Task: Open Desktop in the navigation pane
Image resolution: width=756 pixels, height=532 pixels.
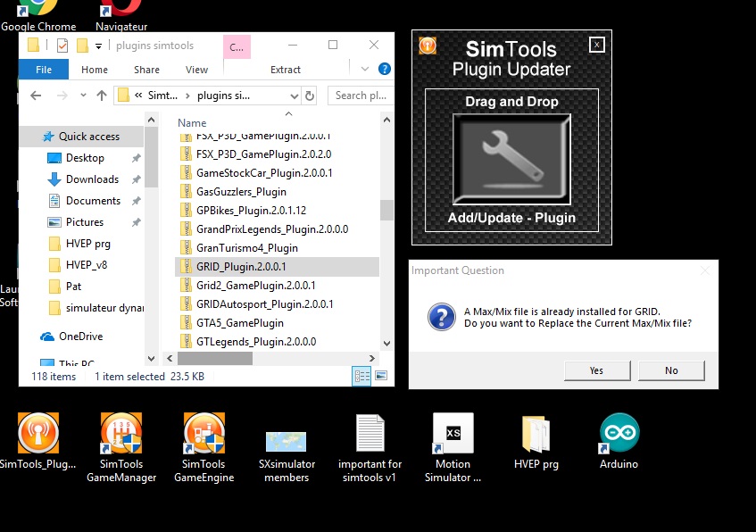Action: tap(85, 158)
